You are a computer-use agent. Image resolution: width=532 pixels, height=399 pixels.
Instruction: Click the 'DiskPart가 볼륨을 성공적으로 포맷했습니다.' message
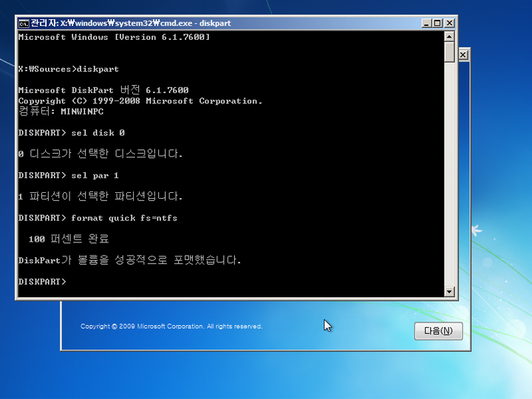tap(129, 260)
